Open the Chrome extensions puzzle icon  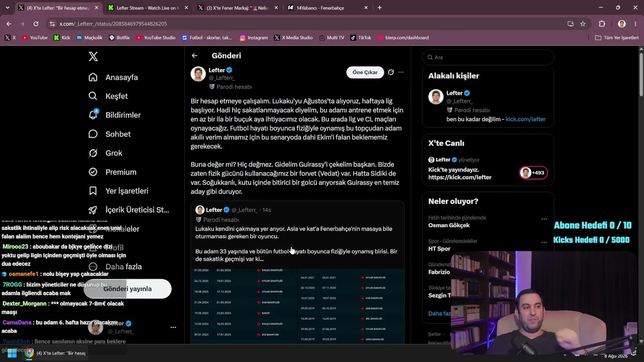coord(602,24)
